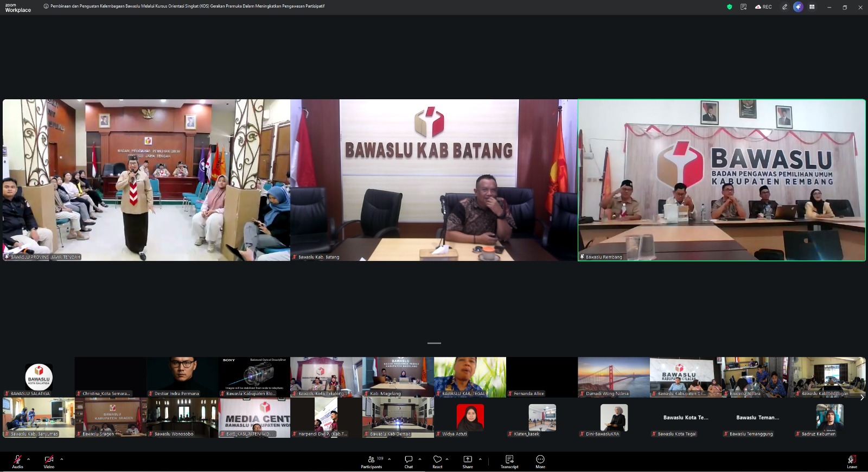Screen dimensions: 868x472
Task: Expand video options arrow next to Video
Action: tap(61, 459)
